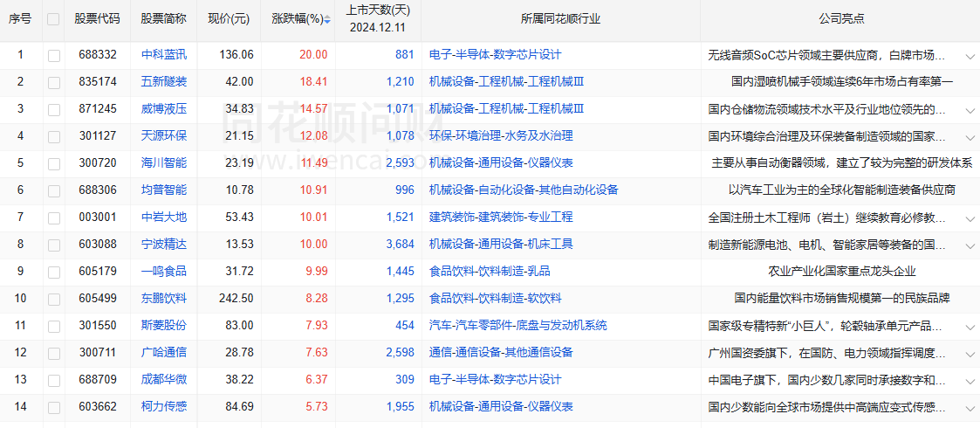Click price cell 242.50

click(236, 299)
